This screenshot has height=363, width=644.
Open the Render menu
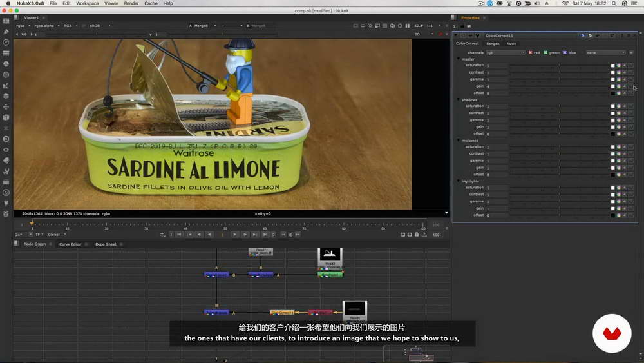coord(131,3)
